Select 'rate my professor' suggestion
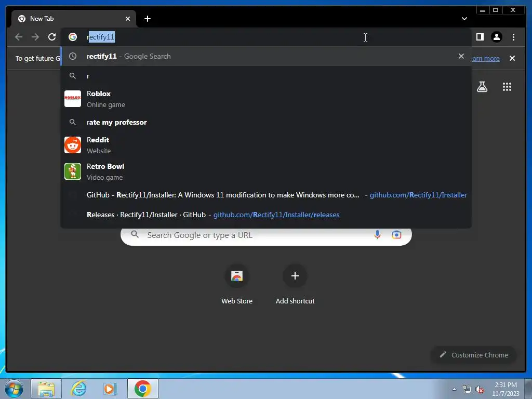532x399 pixels. 266,122
